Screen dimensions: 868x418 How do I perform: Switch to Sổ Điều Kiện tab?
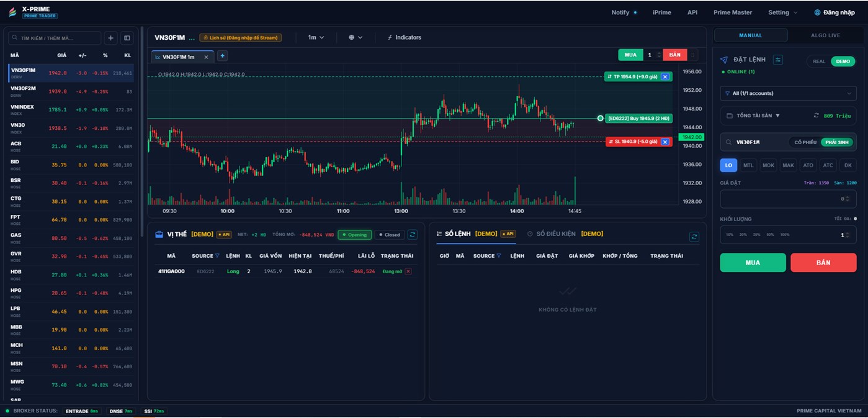coord(565,234)
